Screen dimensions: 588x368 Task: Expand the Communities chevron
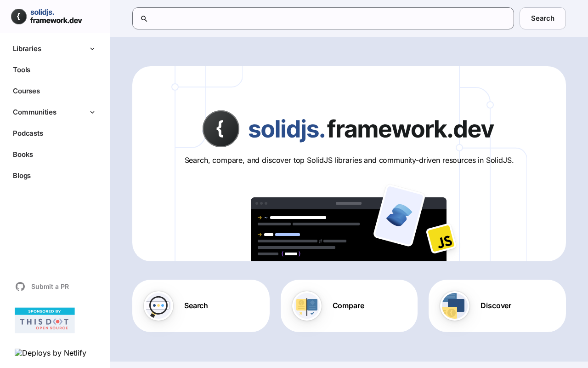pyautogui.click(x=92, y=112)
